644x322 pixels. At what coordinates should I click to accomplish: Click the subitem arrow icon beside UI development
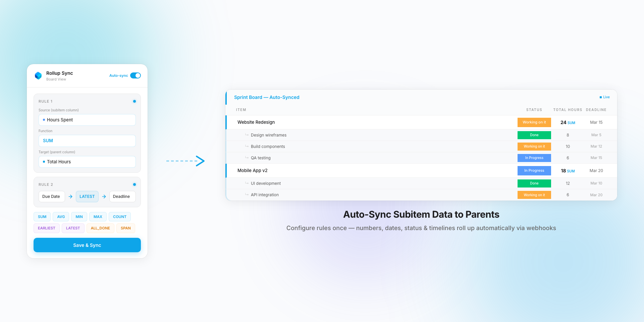click(x=246, y=183)
